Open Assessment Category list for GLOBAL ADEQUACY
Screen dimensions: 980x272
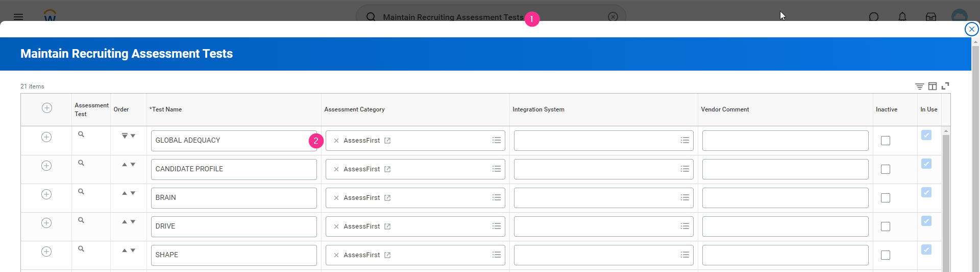click(x=496, y=141)
